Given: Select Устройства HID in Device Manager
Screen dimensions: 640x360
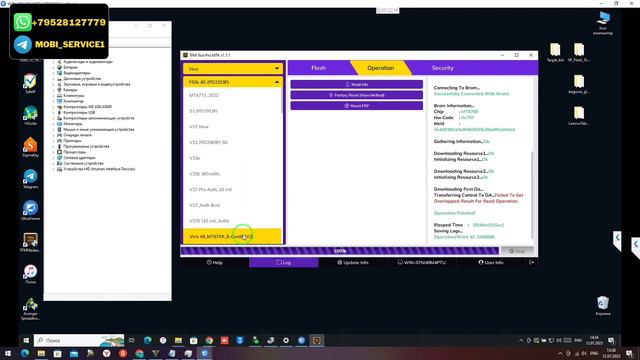Looking at the screenshot, I should pos(99,169).
